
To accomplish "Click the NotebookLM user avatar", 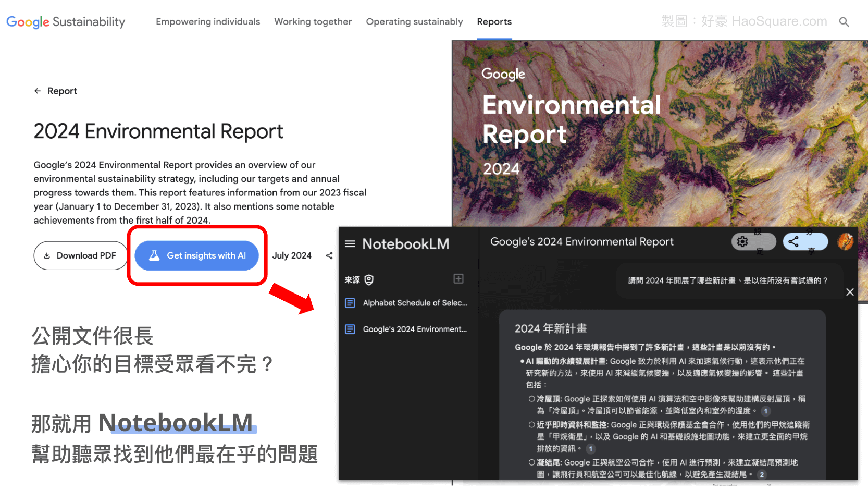I will [845, 241].
